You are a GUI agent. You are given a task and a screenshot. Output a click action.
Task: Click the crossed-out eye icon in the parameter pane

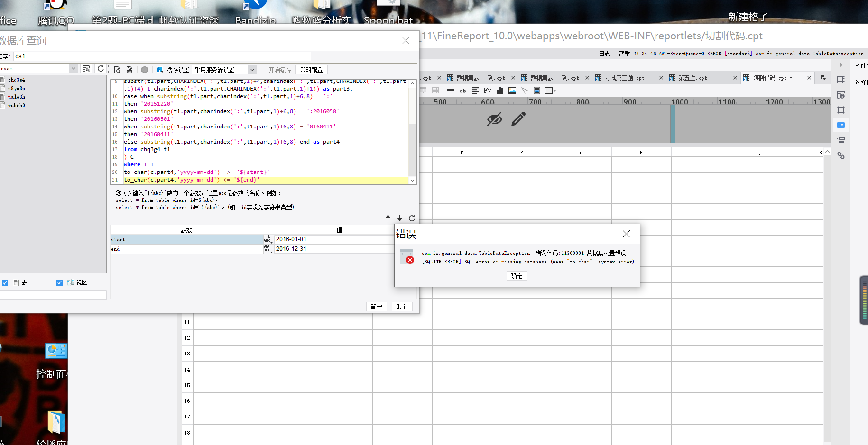point(494,119)
